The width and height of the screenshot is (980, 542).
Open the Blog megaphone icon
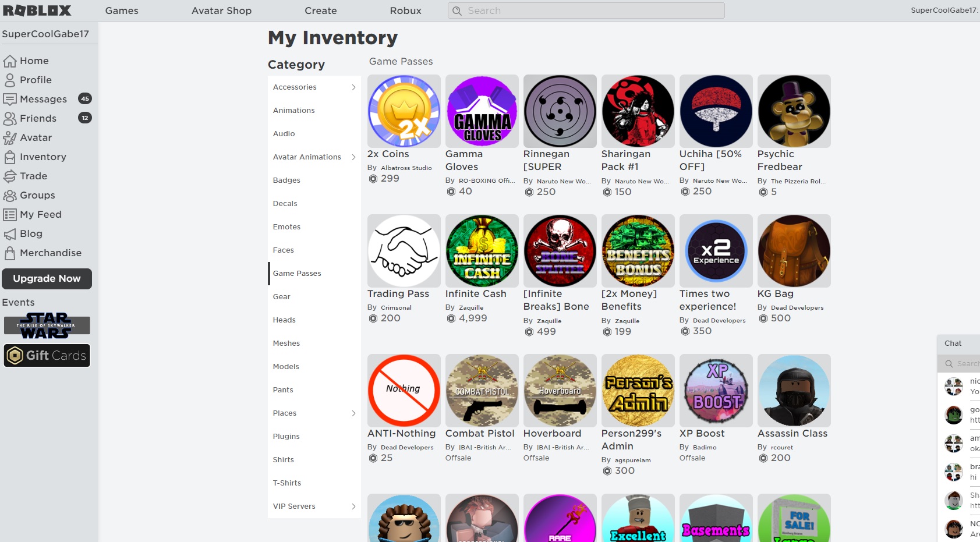[x=10, y=233]
